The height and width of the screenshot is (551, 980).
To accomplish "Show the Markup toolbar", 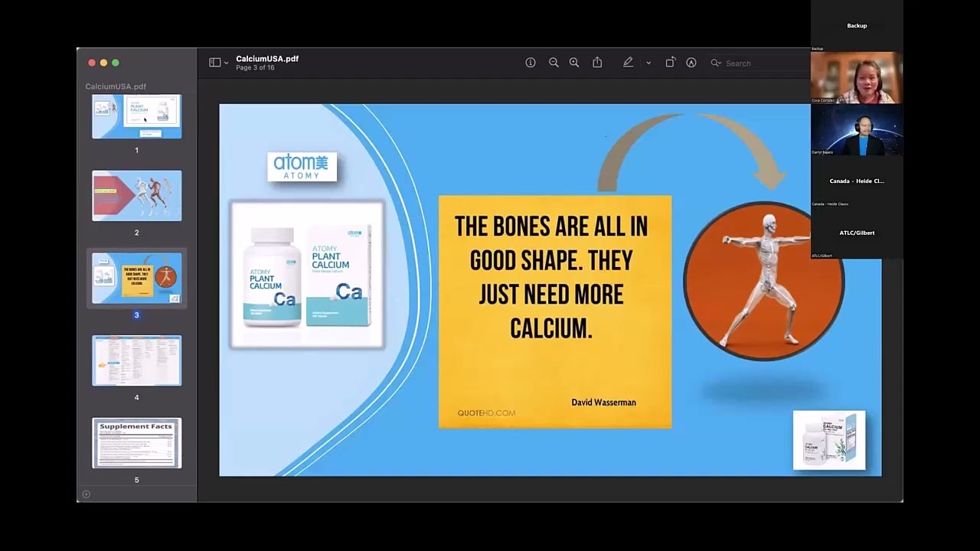I will click(691, 63).
